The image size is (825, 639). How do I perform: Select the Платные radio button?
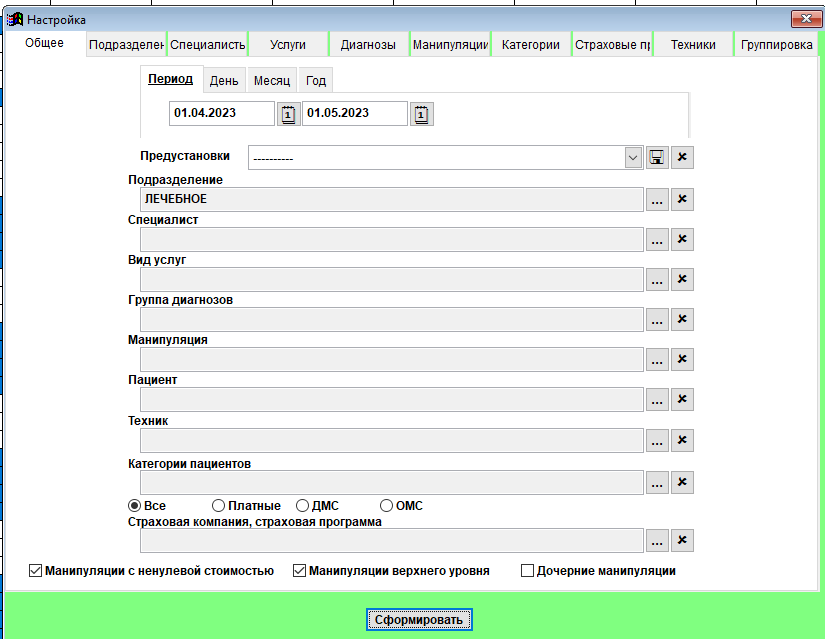click(x=218, y=506)
